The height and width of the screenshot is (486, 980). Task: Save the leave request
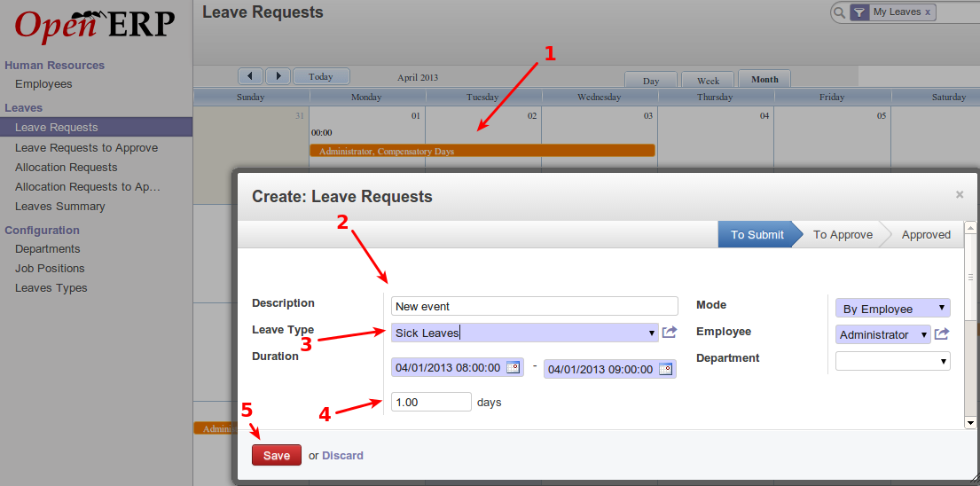276,455
